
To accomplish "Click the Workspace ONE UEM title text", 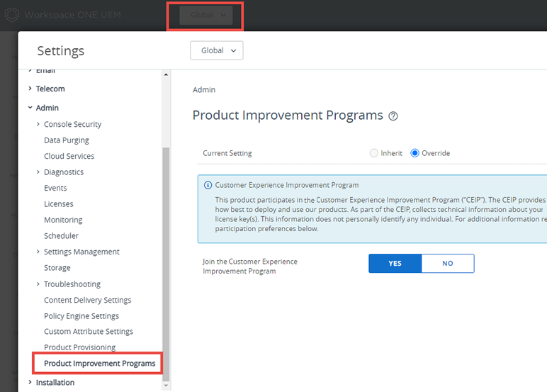I will pos(72,15).
